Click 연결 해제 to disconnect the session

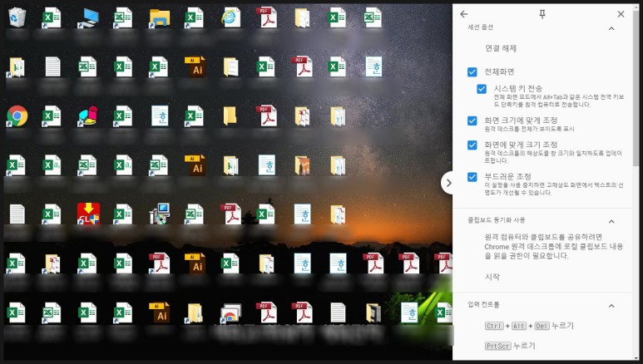501,48
